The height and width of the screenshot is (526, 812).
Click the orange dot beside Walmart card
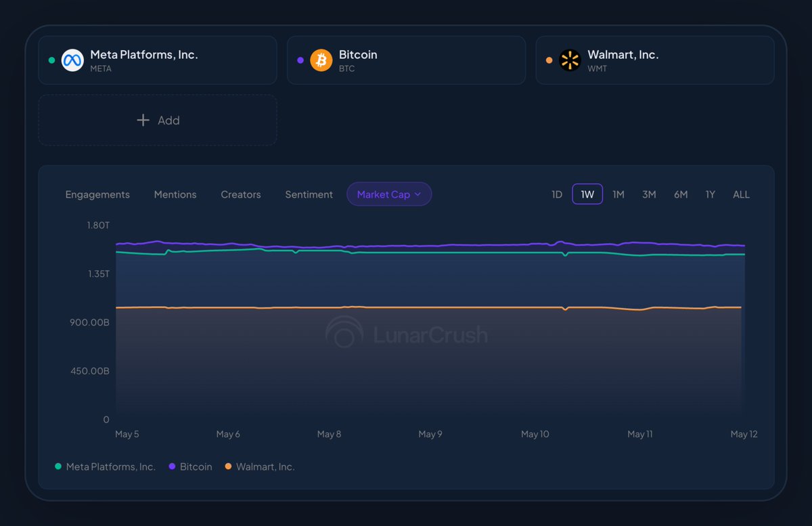[x=549, y=60]
